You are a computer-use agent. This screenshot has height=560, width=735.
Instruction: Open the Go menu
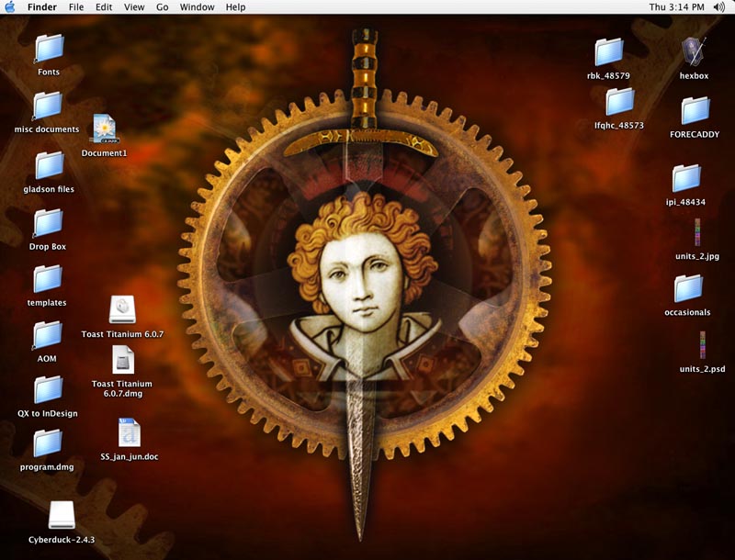click(x=162, y=7)
